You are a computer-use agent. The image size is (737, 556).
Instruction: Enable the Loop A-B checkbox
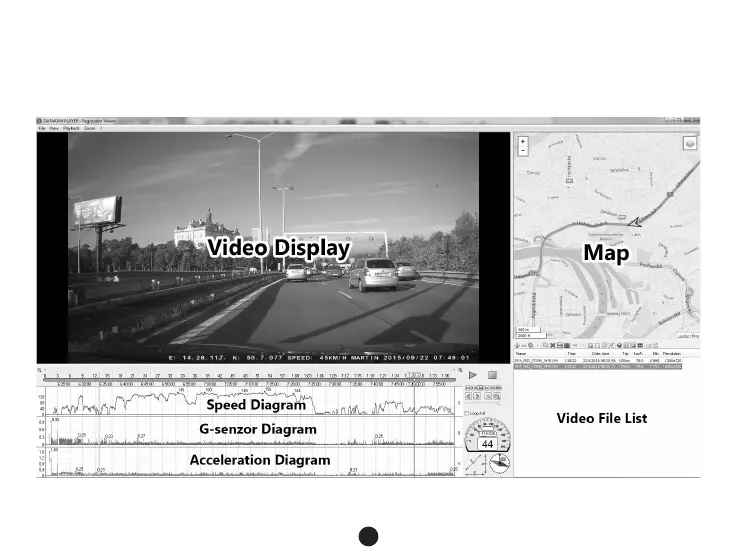pyautogui.click(x=467, y=413)
